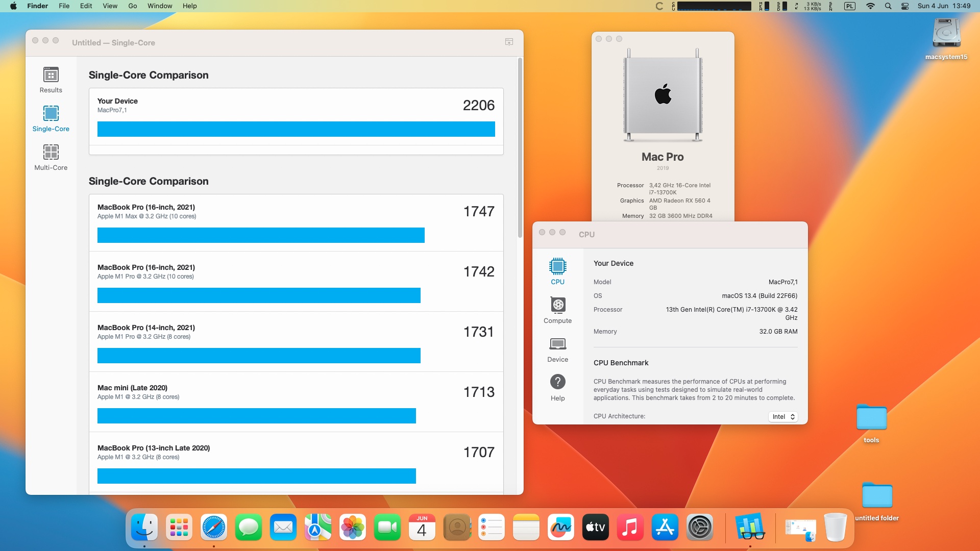The width and height of the screenshot is (980, 551).
Task: Click the Single-Core window vertical scrollbar
Action: pyautogui.click(x=520, y=148)
